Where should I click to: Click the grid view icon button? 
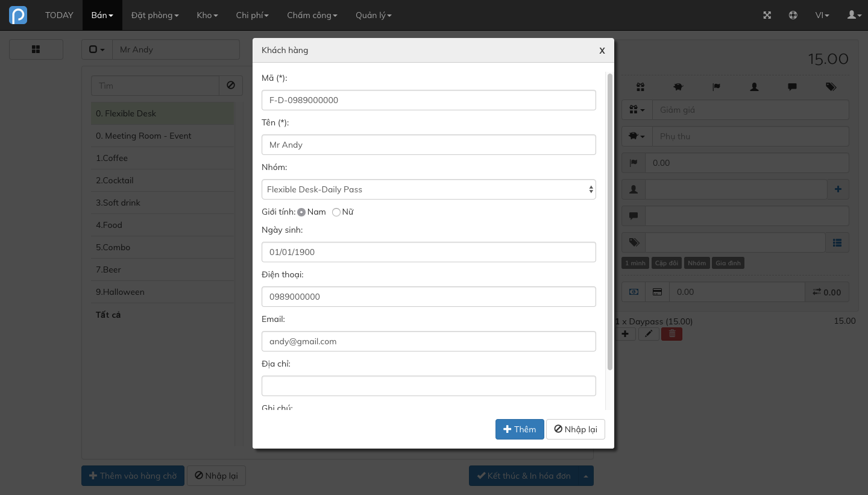(x=36, y=49)
